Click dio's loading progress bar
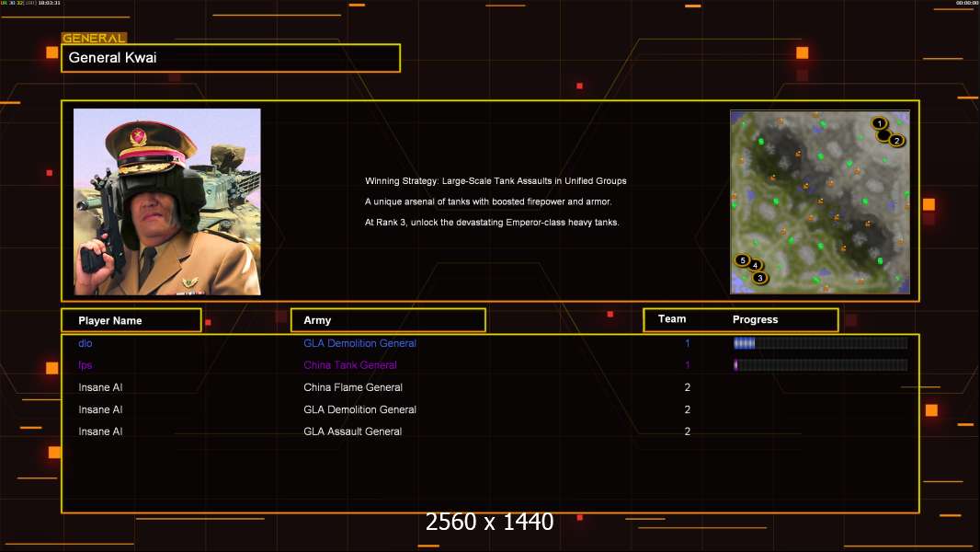This screenshot has height=552, width=980. pos(821,342)
